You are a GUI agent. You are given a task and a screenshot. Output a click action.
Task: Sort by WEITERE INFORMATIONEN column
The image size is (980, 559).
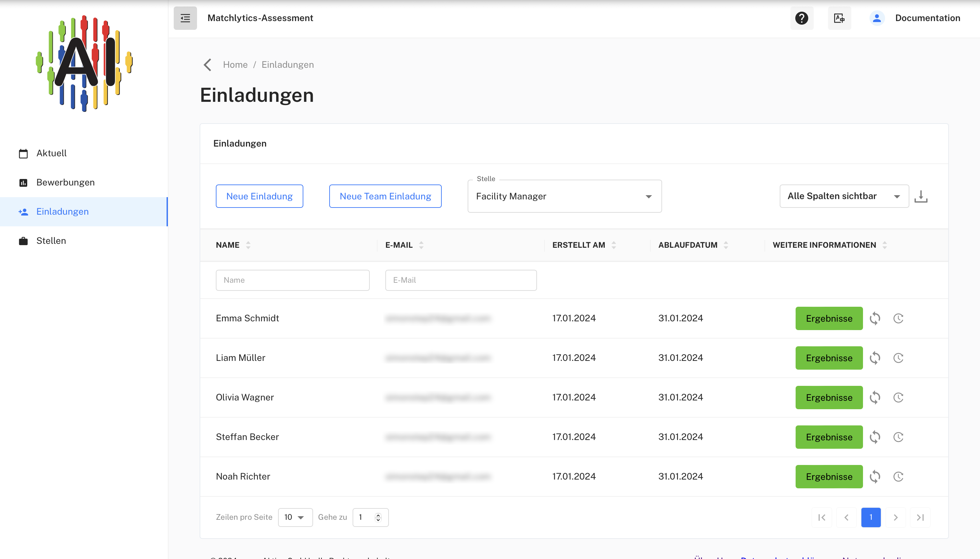[x=884, y=245]
